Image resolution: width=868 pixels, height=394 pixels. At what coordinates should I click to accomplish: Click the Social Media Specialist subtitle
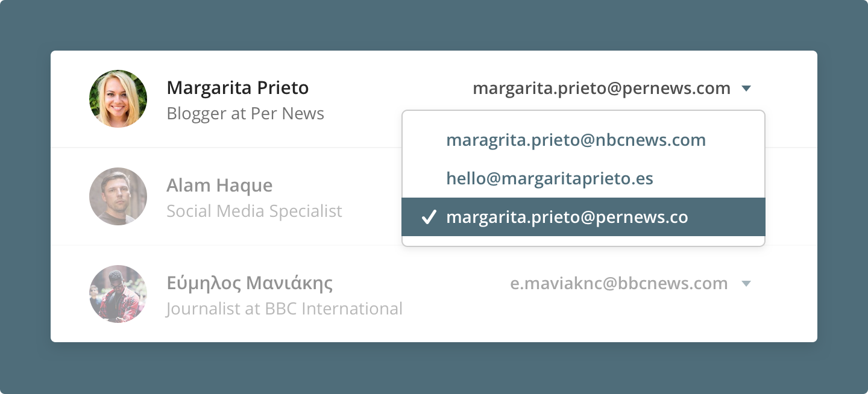[254, 211]
